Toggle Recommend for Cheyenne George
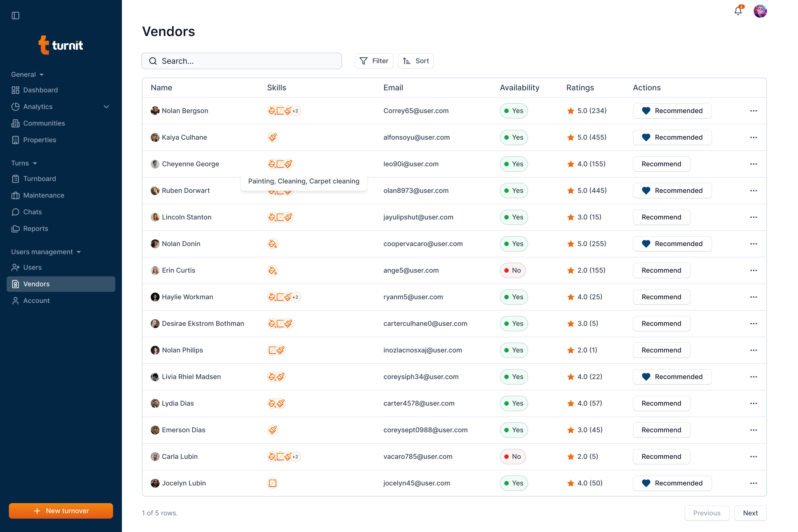798x532 pixels. click(661, 164)
